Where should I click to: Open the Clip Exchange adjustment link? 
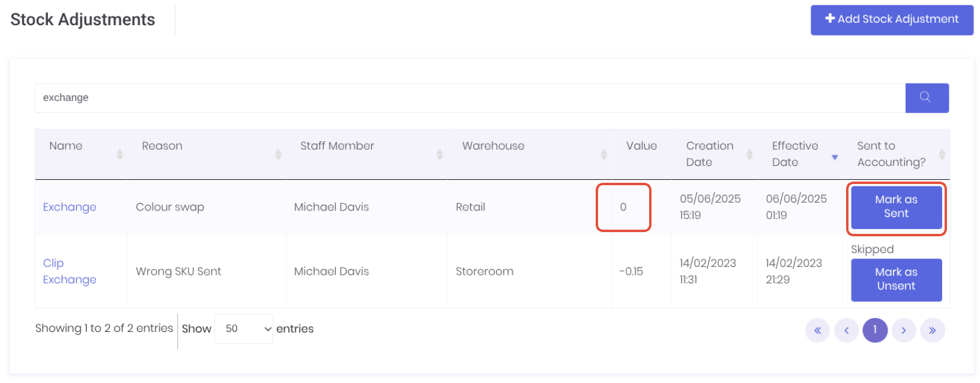click(x=70, y=271)
